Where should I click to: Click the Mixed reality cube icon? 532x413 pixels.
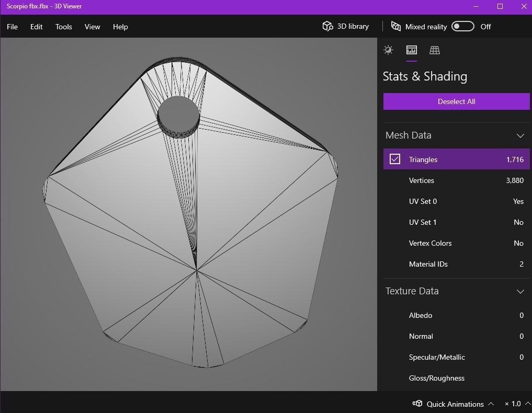396,26
